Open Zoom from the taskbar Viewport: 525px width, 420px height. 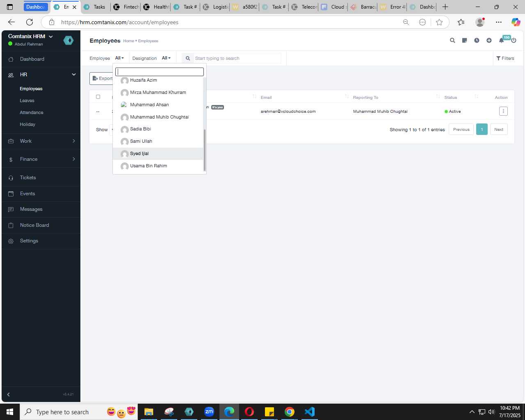click(x=209, y=412)
